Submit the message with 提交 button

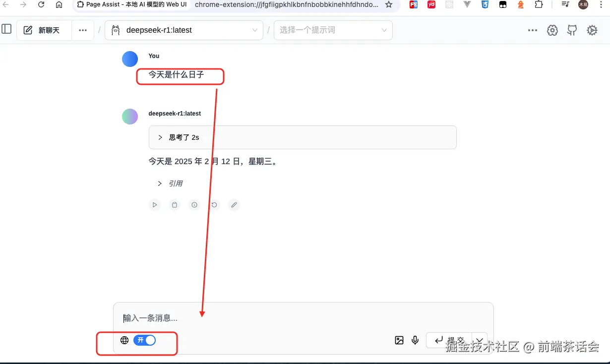(449, 340)
